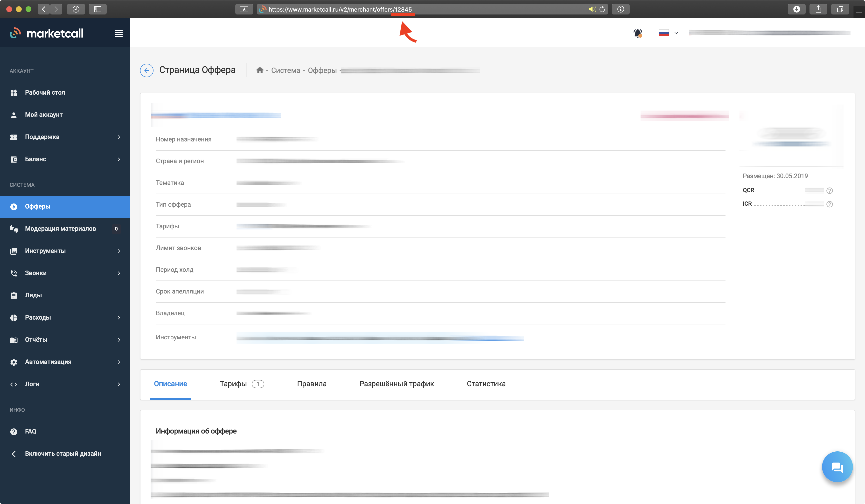Switch to the Правила tab

point(312,384)
